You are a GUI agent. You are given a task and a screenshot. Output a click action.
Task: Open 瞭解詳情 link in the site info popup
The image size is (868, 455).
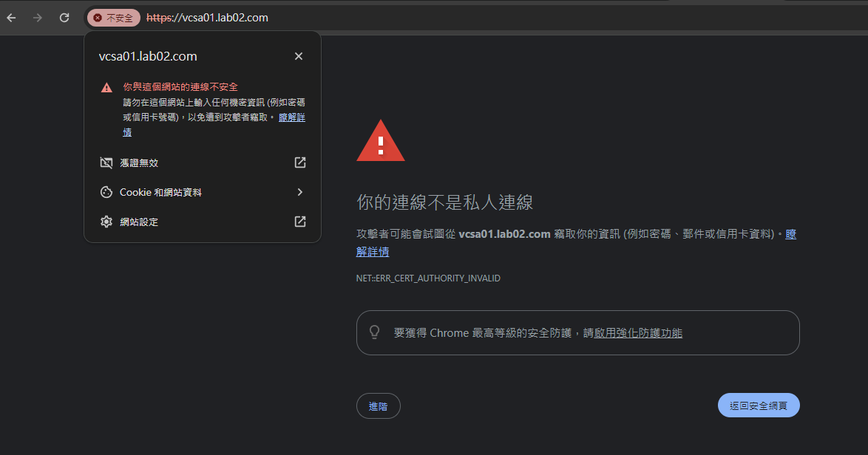click(292, 117)
